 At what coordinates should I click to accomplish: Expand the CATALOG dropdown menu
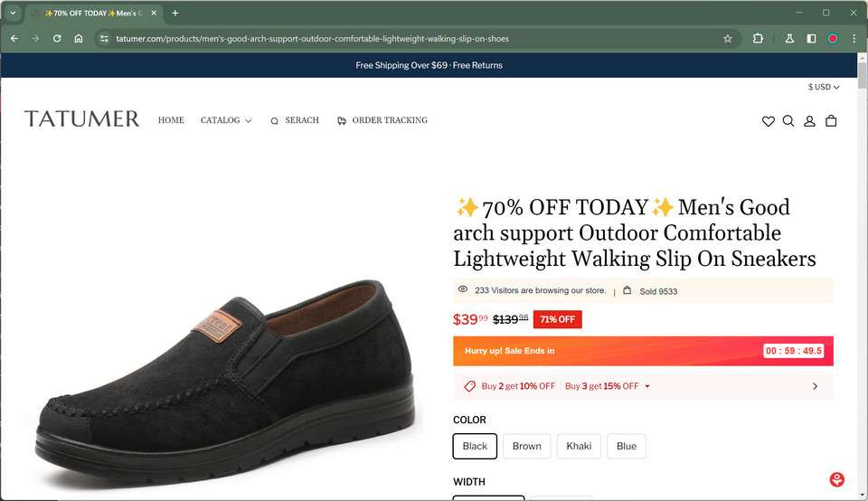(x=226, y=120)
